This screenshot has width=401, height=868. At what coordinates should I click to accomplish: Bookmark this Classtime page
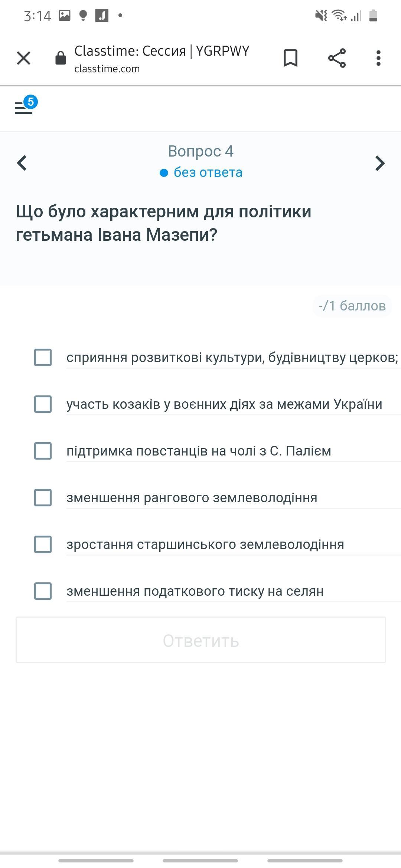point(290,58)
